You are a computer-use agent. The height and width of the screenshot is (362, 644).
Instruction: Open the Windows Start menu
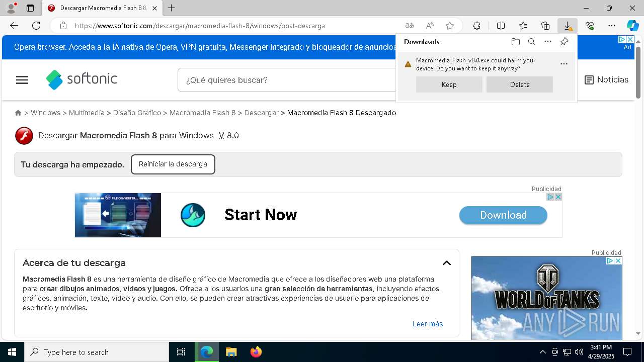click(x=12, y=352)
